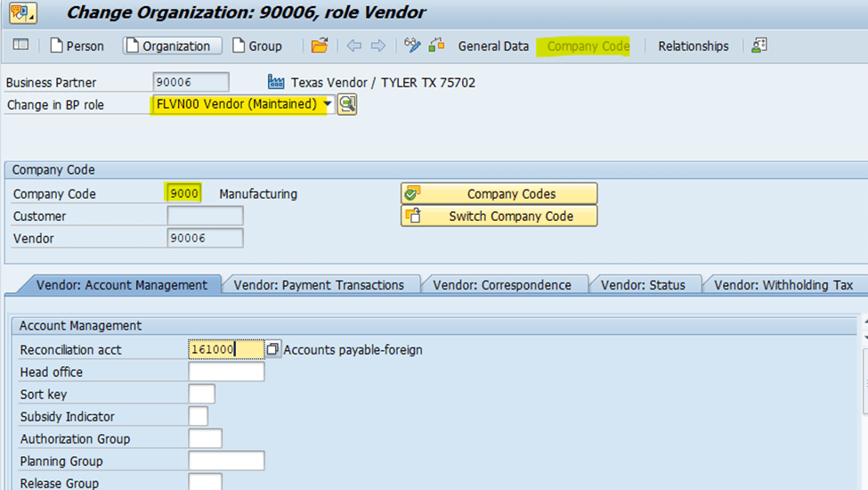This screenshot has height=490, width=868.
Task: Click the Head office field
Action: tap(226, 372)
